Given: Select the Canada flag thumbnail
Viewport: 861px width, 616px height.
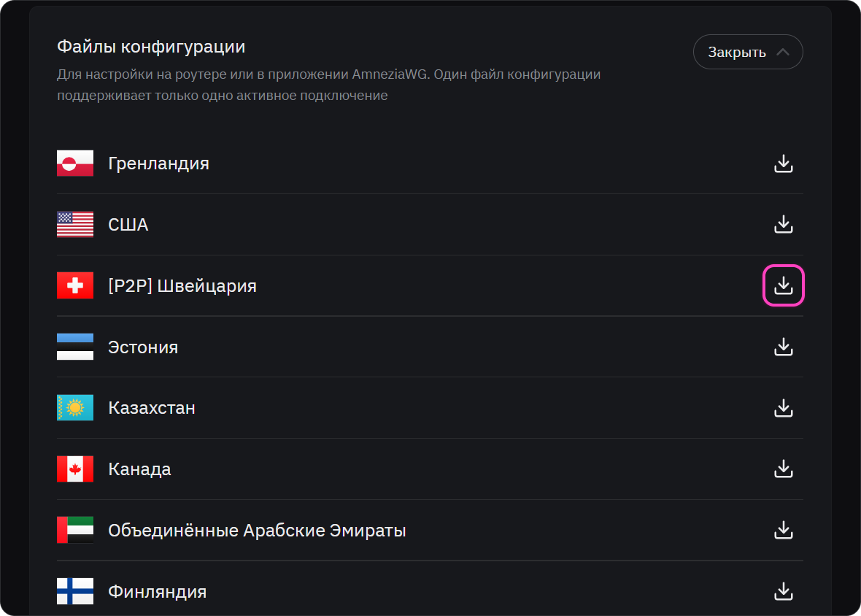Looking at the screenshot, I should point(75,469).
